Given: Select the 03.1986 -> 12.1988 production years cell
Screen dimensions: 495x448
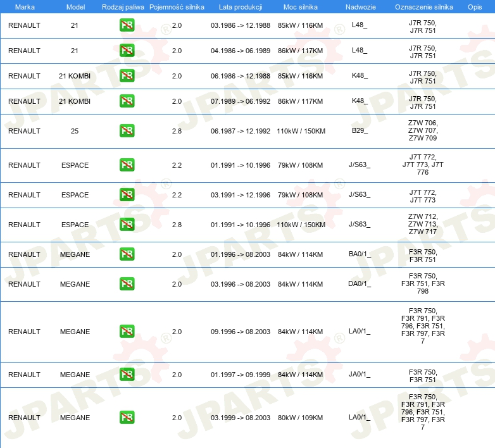Looking at the screenshot, I should 241,25.
